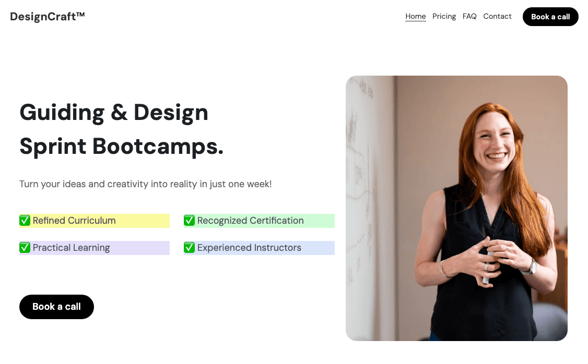Navigate to the Contact page
The height and width of the screenshot is (364, 588).
click(x=497, y=16)
